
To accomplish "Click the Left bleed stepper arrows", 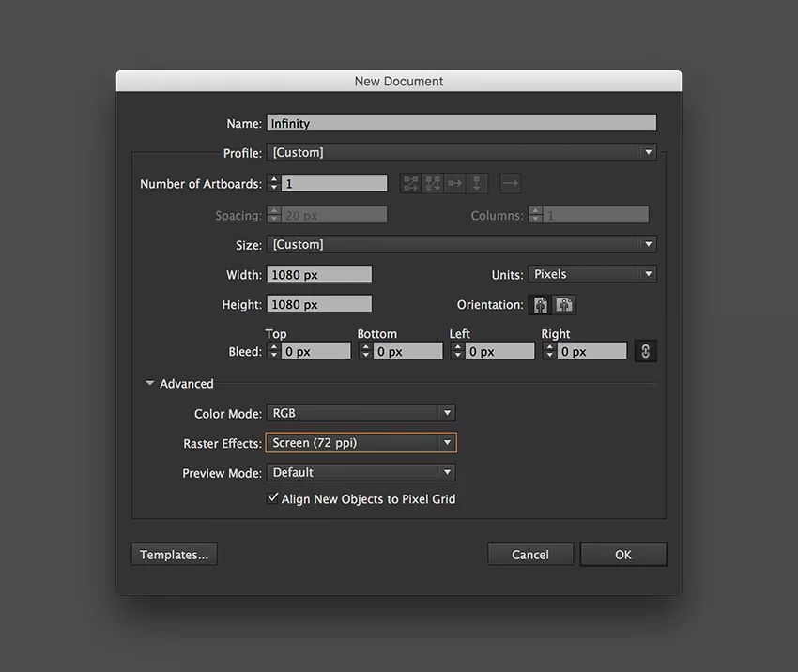I will 457,351.
